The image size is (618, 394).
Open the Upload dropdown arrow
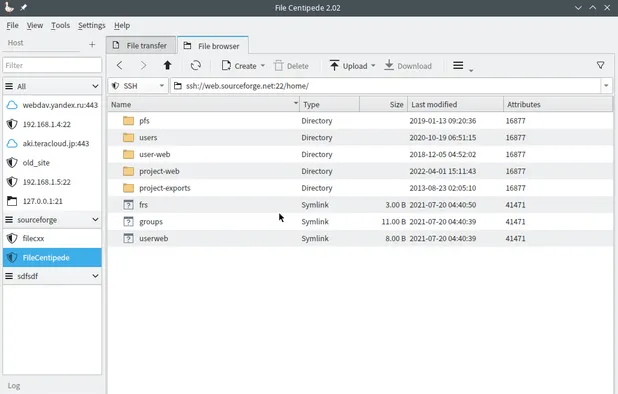pos(373,66)
